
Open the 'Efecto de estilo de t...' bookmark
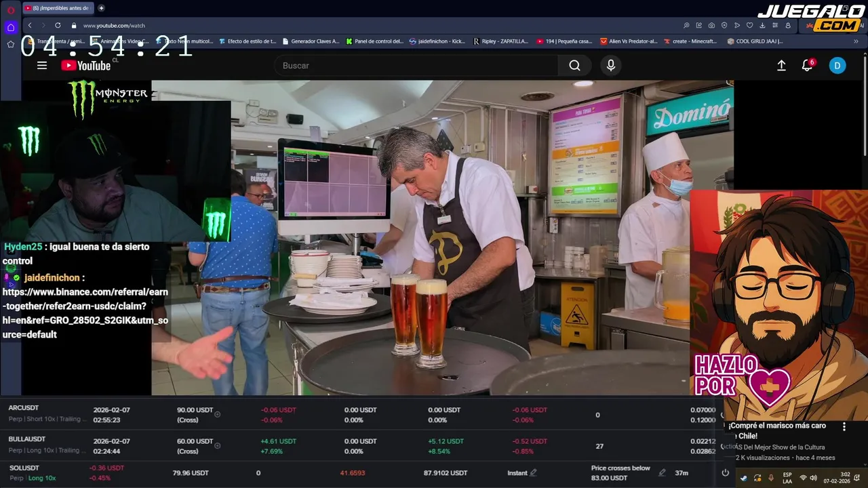pyautogui.click(x=248, y=41)
